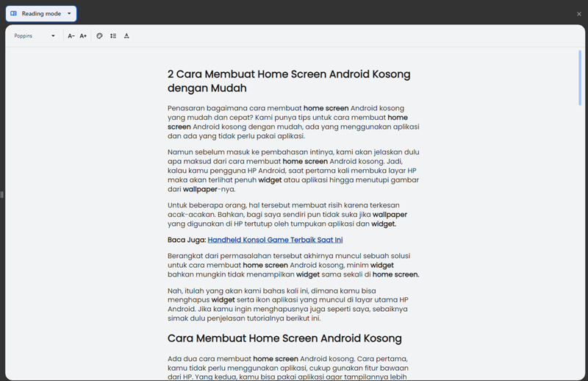
Task: Click the paragraph starting 'Berangkat dari permasalahan'
Action: (293, 265)
